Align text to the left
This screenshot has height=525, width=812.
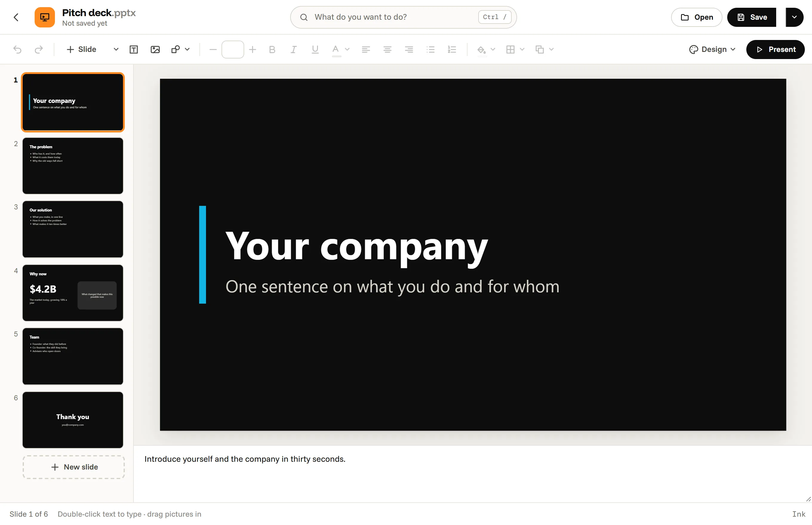[366, 50]
